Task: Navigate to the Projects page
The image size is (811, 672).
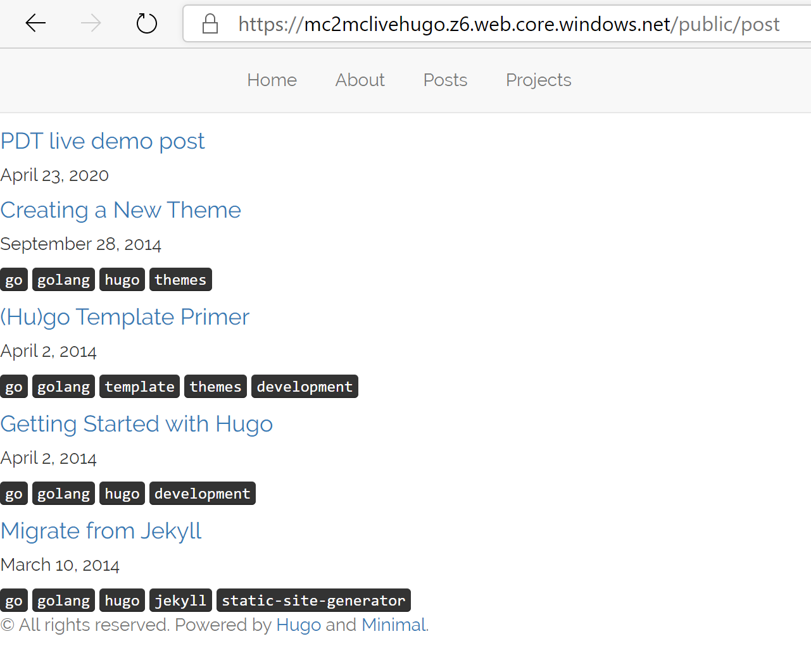Action: (x=538, y=80)
